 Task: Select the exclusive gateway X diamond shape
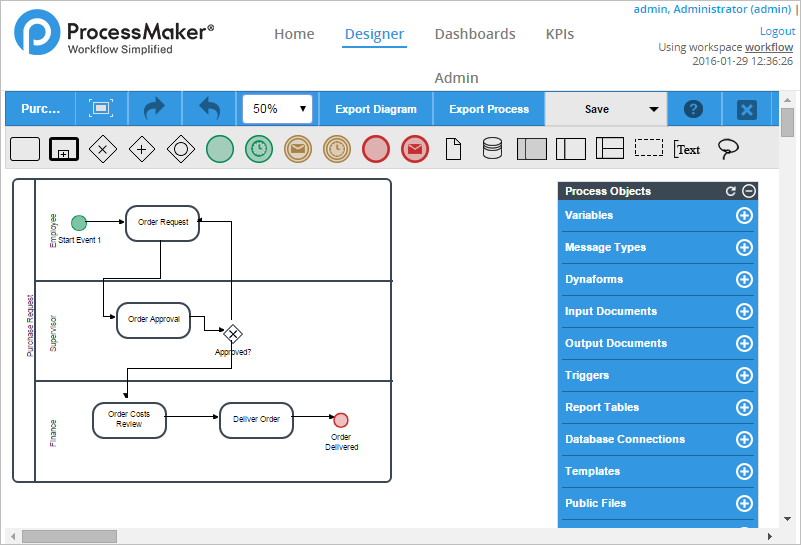point(102,149)
